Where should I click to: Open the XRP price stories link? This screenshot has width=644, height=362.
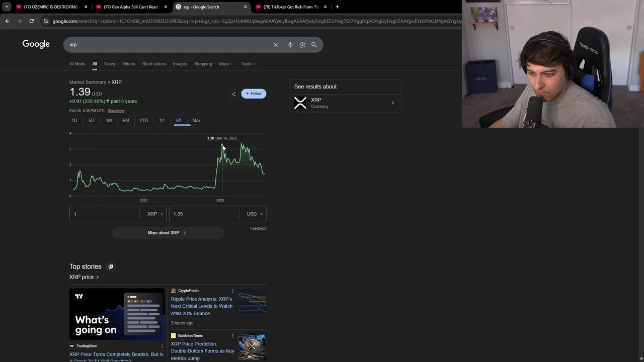coord(84,277)
